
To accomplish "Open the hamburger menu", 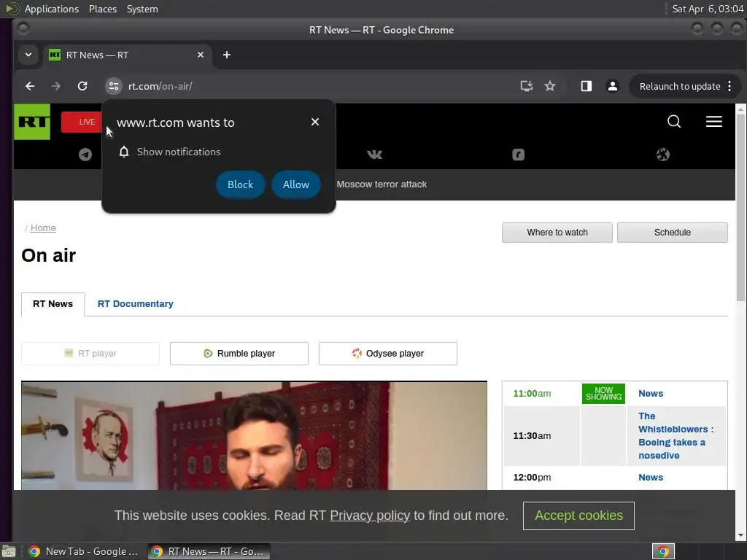I will point(713,122).
